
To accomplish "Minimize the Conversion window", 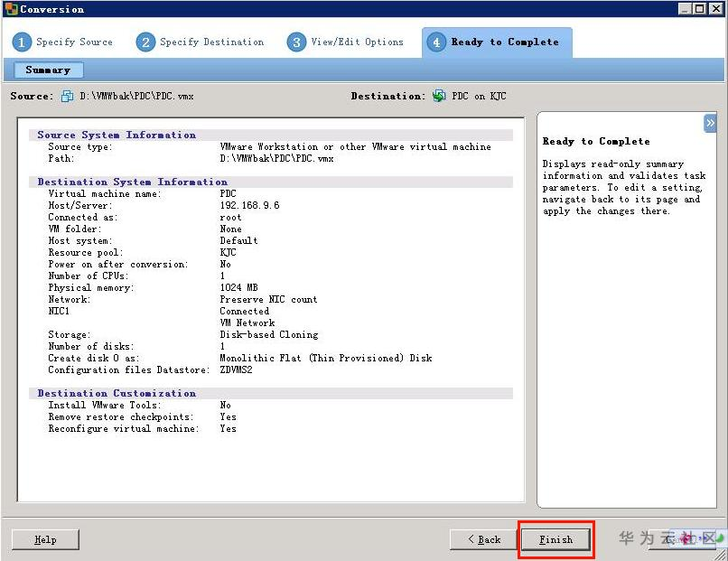I will click(x=685, y=9).
